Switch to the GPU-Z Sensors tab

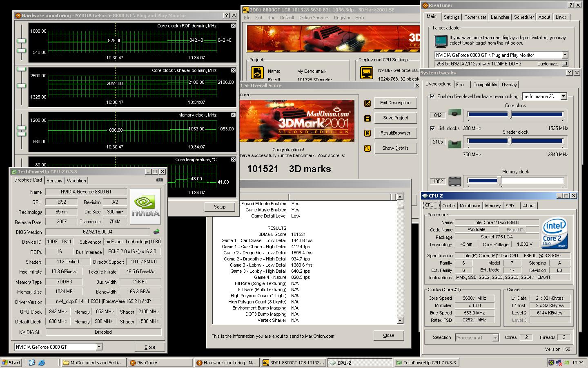(x=54, y=181)
